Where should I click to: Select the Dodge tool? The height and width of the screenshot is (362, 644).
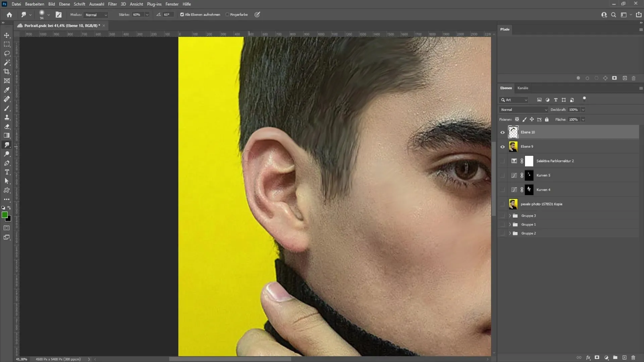click(x=6, y=154)
